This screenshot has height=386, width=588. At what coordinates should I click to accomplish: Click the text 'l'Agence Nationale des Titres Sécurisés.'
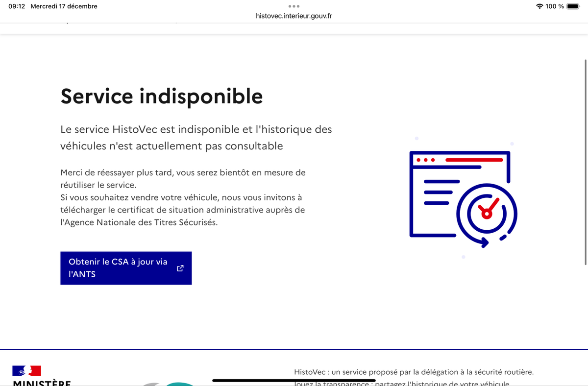pos(139,222)
